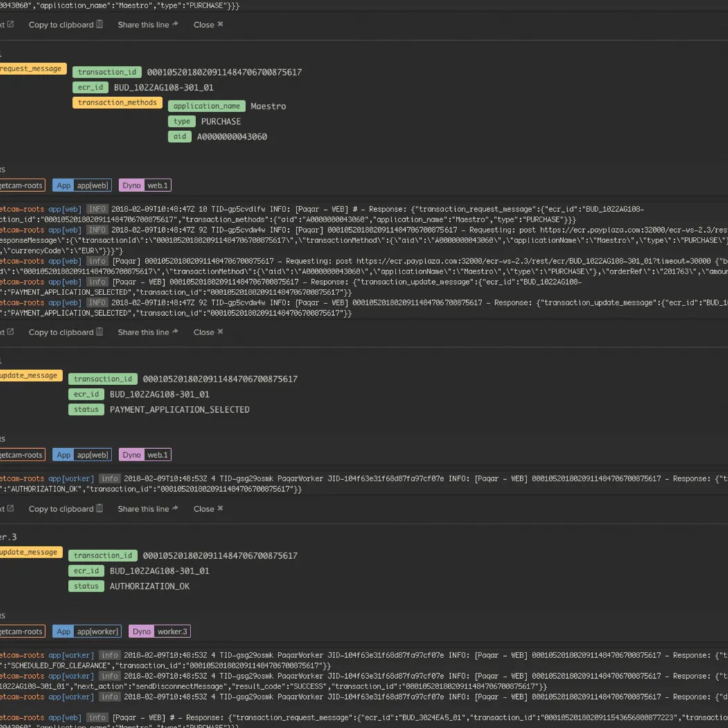Image resolution: width=728 pixels, height=728 pixels.
Task: Close the PAYMENT_APPLICATION_SELECTED expanded line
Action: [x=208, y=332]
